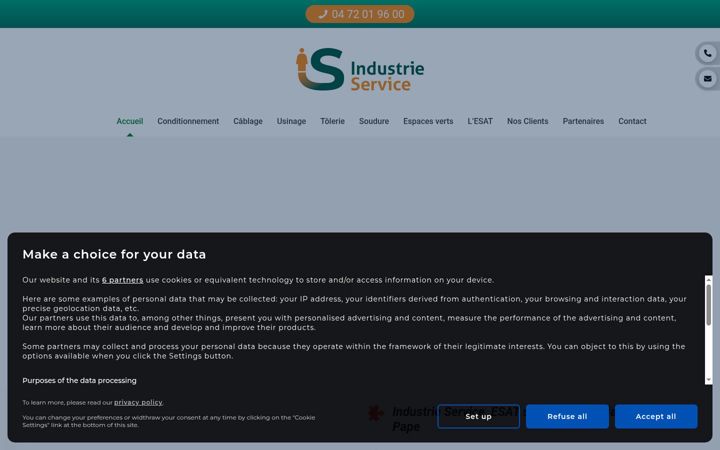720x450 pixels.
Task: View the 6 partners link
Action: coord(123,280)
